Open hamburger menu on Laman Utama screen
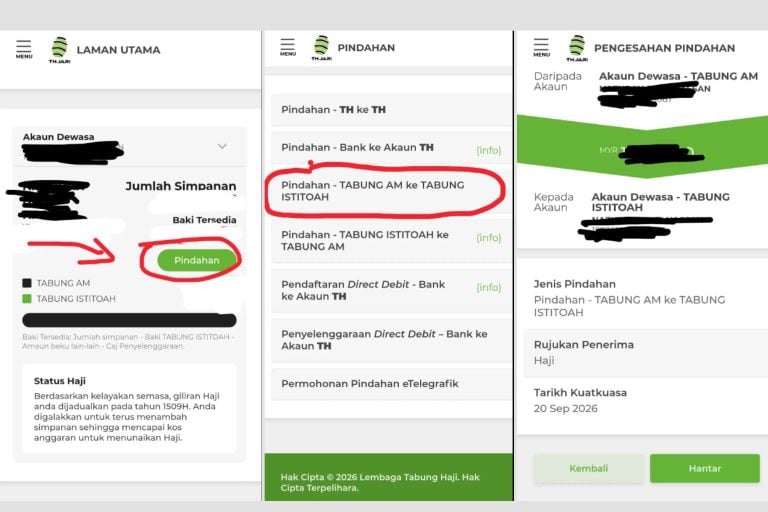The width and height of the screenshot is (768, 512). [24, 49]
